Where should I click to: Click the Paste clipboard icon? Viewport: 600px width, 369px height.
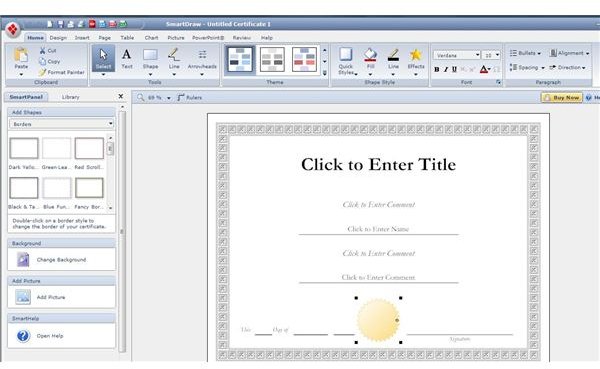(21, 58)
